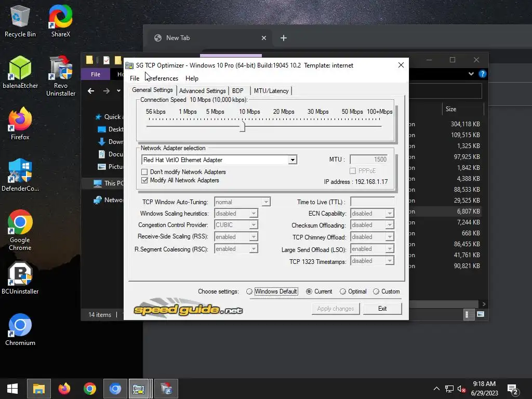This screenshot has width=532, height=399.
Task: Click File Explorer help question icon
Action: tap(483, 74)
